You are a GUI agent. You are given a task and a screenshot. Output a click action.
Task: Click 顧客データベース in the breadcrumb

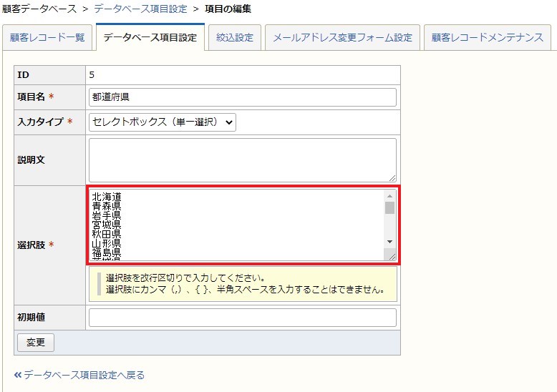click(39, 9)
